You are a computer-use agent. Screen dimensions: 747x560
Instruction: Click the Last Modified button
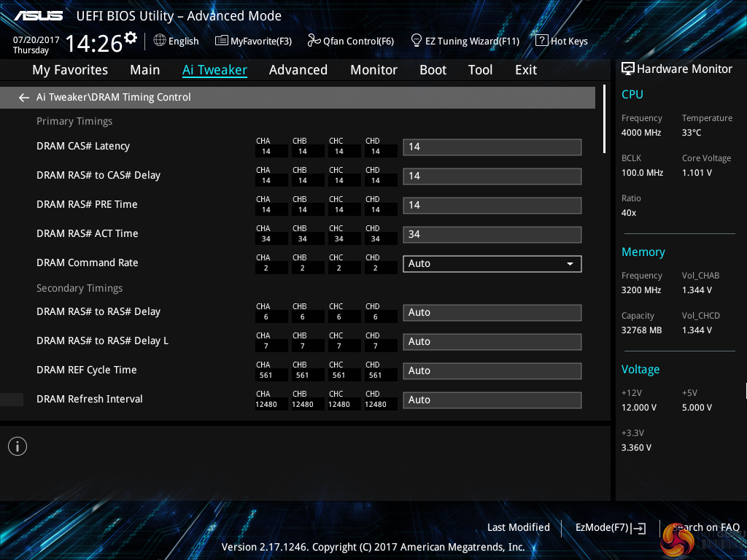click(518, 528)
